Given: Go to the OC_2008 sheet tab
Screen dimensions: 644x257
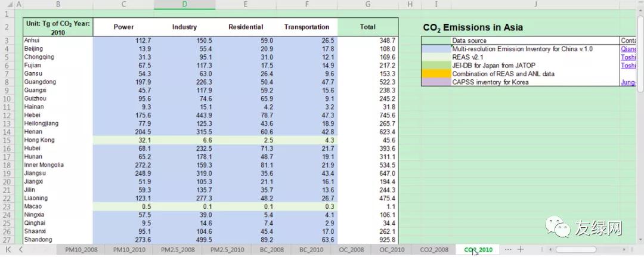Looking at the screenshot, I should (x=351, y=249).
